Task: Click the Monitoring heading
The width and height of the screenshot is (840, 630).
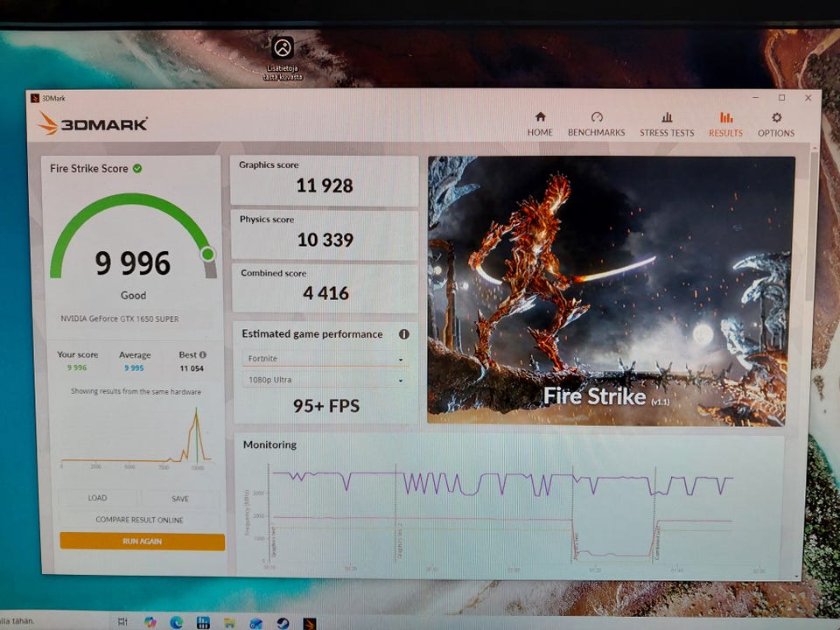Action: (269, 444)
